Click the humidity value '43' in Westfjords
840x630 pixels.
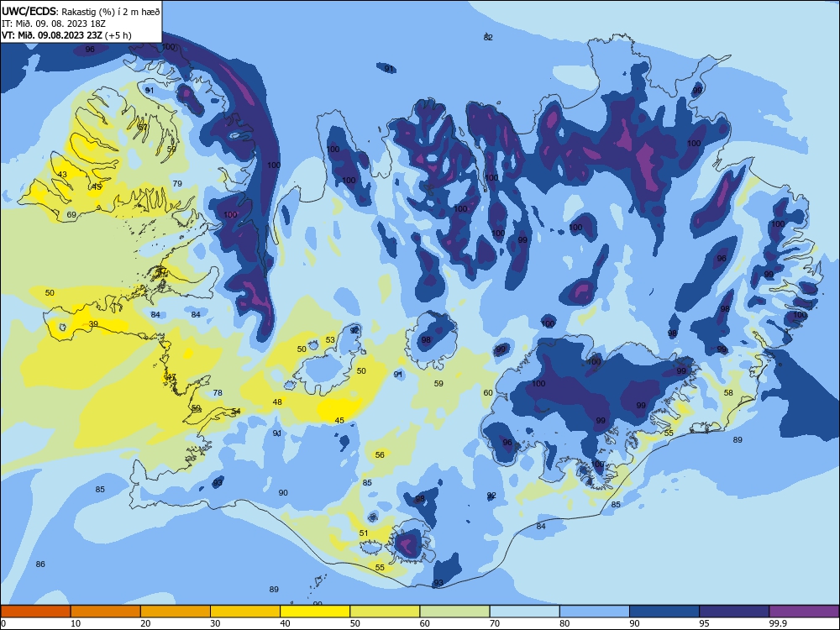(63, 175)
